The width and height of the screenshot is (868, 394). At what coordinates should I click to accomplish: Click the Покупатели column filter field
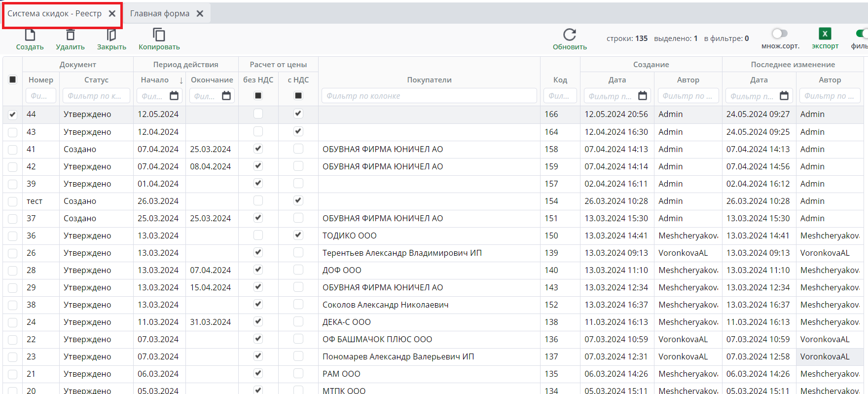429,96
